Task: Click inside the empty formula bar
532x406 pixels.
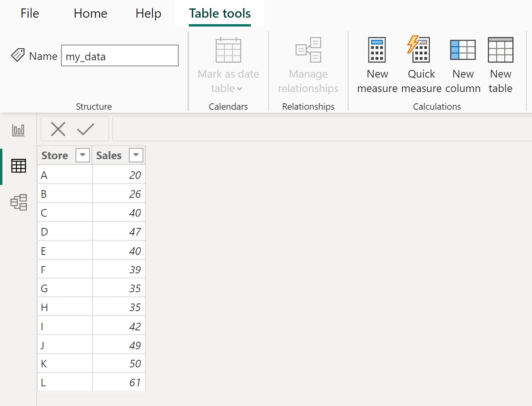Action: coord(281,129)
